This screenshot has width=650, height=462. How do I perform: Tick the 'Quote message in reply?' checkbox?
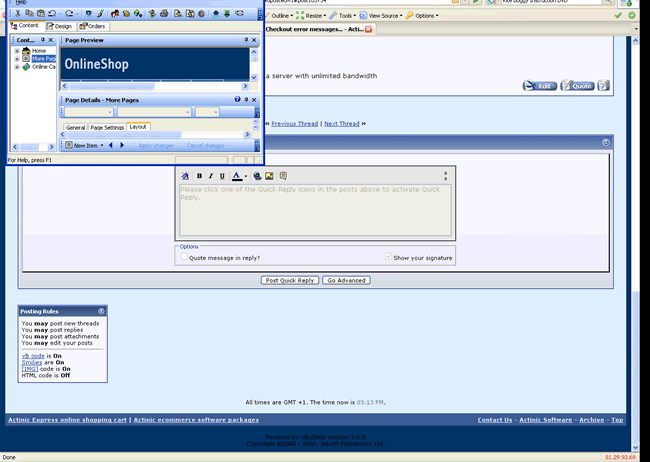pyautogui.click(x=183, y=257)
